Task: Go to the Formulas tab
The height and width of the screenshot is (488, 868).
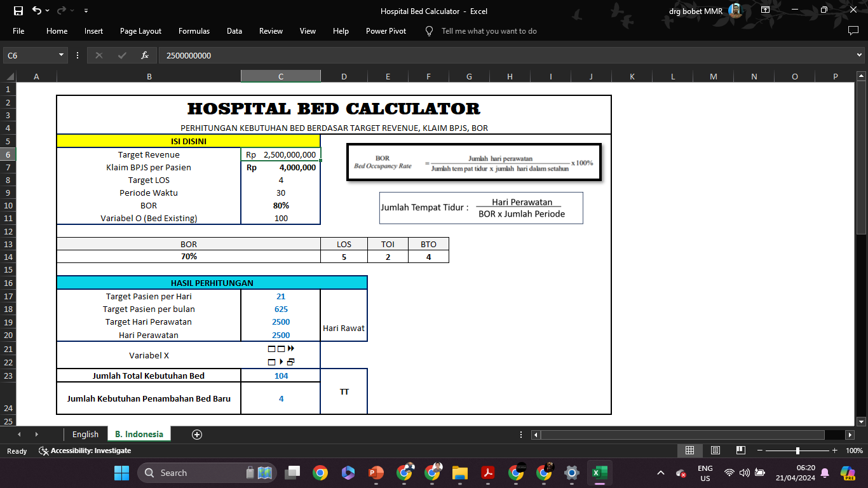Action: coord(194,31)
